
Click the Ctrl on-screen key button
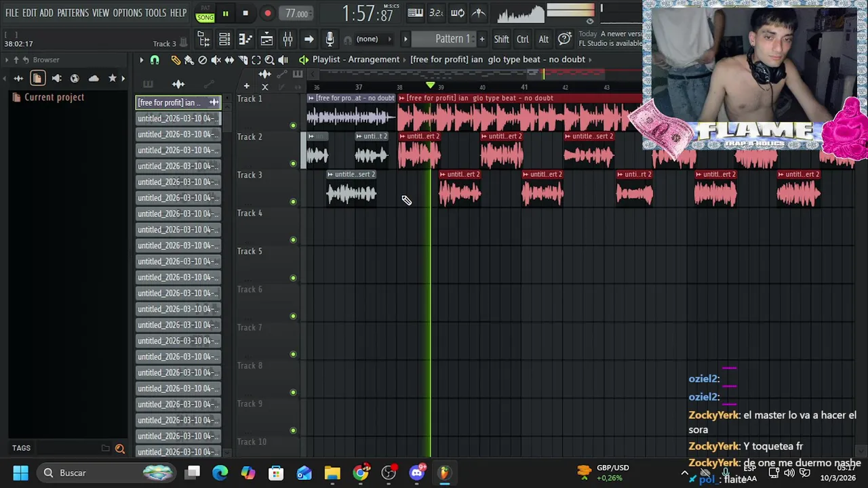point(523,39)
